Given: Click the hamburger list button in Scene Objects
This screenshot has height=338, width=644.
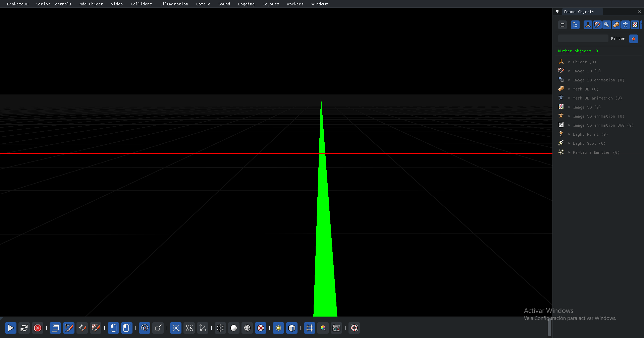Looking at the screenshot, I should (x=562, y=25).
